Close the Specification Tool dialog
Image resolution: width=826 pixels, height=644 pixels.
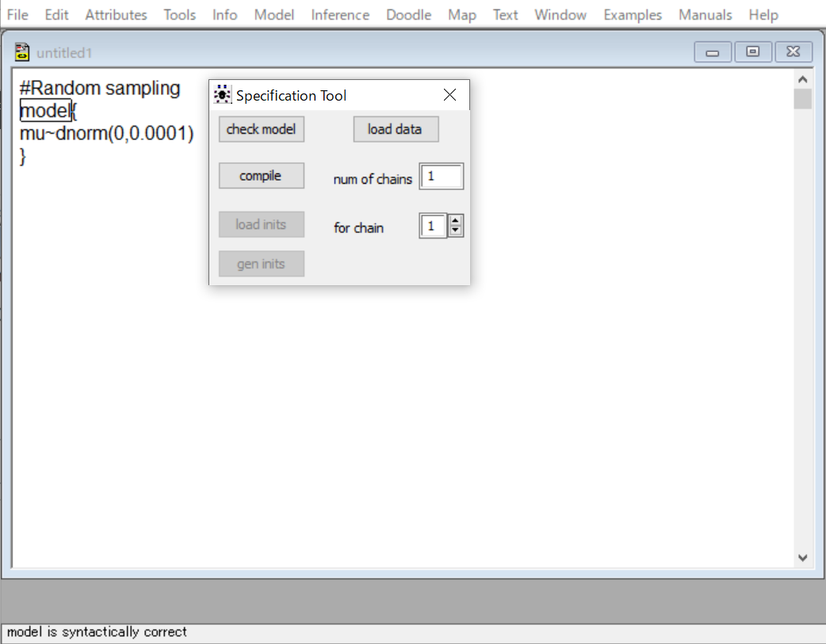click(x=450, y=95)
